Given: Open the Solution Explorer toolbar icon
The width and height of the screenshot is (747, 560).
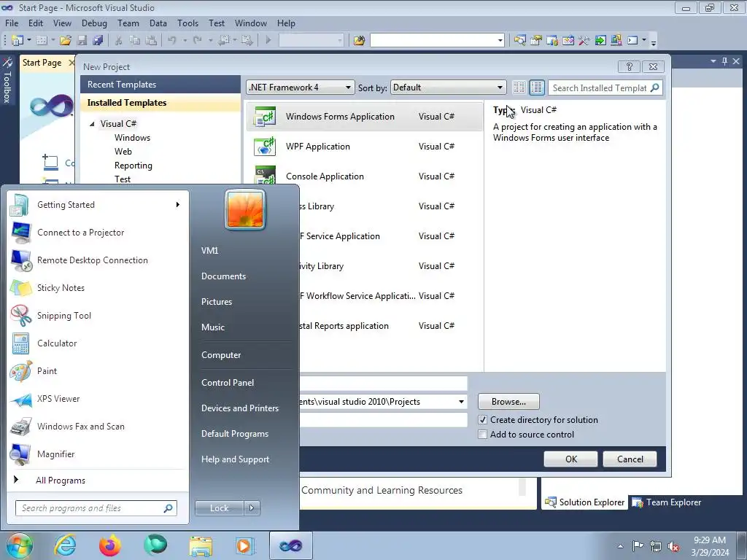Looking at the screenshot, I should tap(519, 41).
